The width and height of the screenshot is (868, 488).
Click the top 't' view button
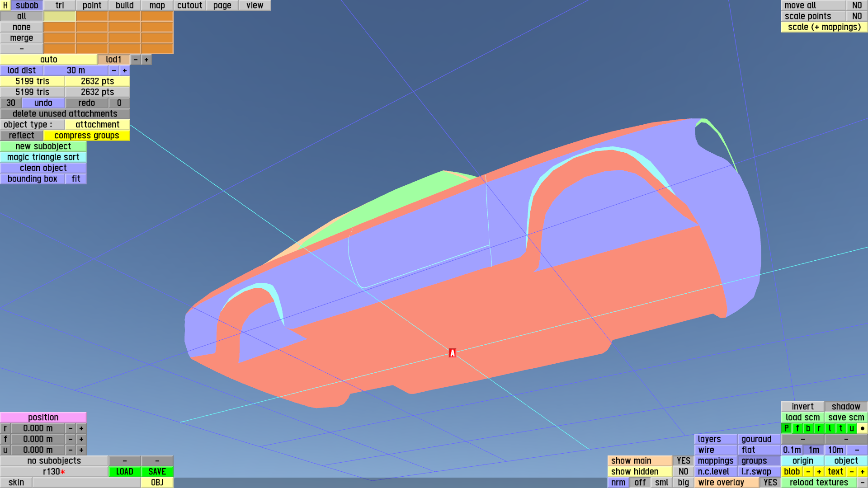(840, 428)
